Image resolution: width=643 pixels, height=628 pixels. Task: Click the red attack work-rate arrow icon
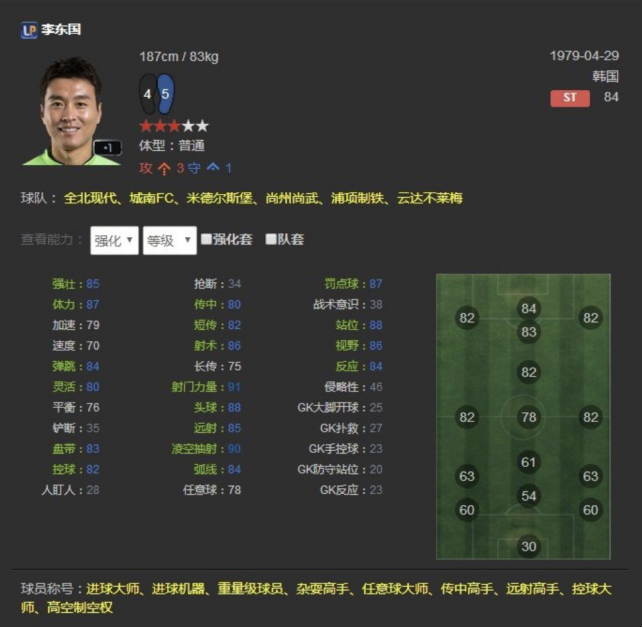point(164,168)
